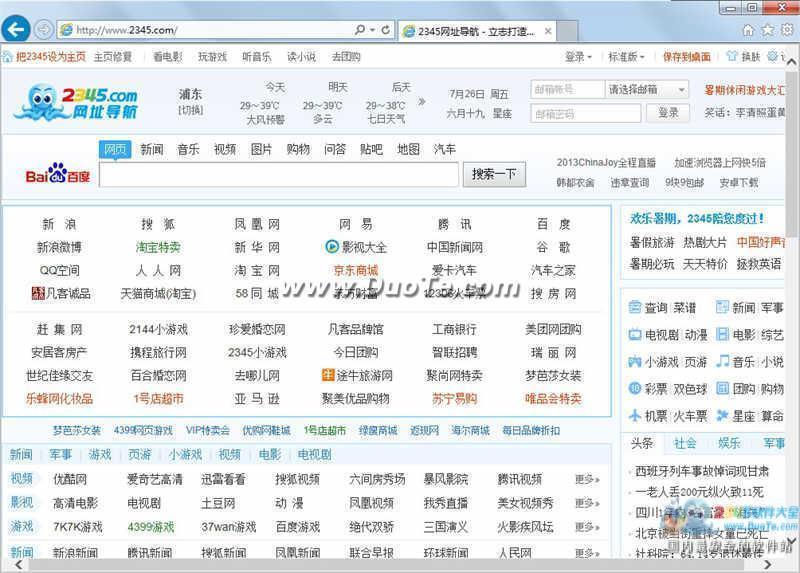Click the horizontal scrollbar right arrow
Screen dimensions: 800x573
tap(768, 564)
